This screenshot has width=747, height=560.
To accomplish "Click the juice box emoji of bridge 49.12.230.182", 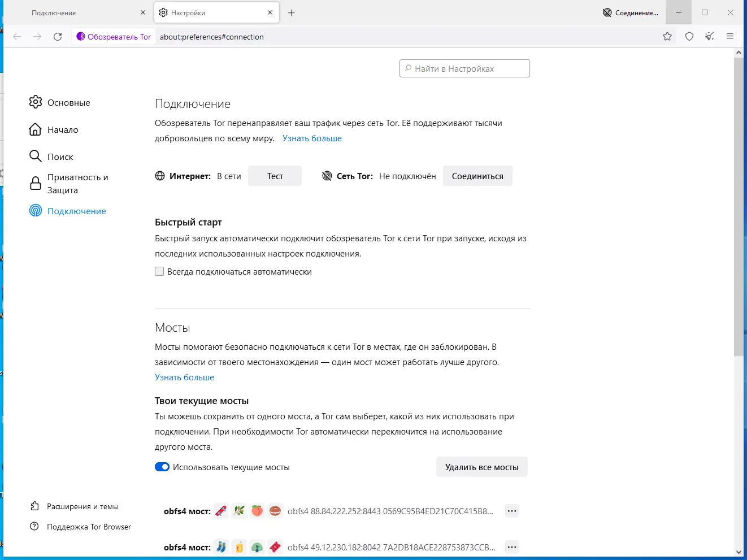I will (239, 547).
